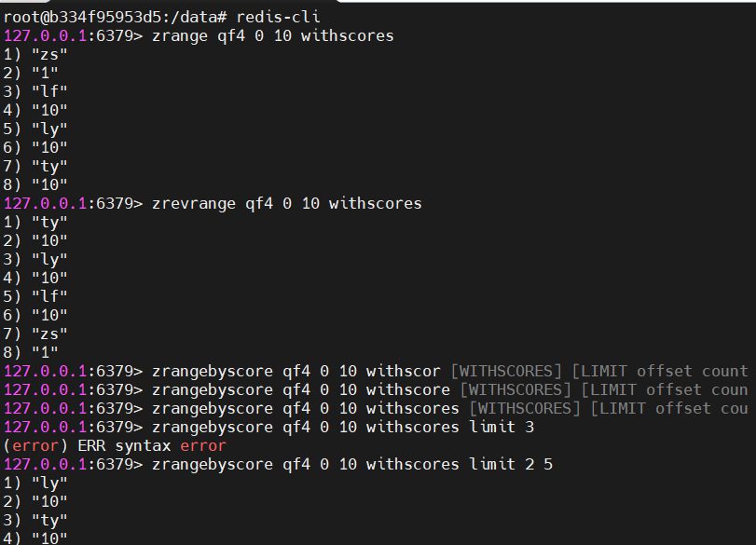Click the magenta 127.0.0.1 prompt before zrevrange
This screenshot has height=545, width=756.
(x=45, y=204)
